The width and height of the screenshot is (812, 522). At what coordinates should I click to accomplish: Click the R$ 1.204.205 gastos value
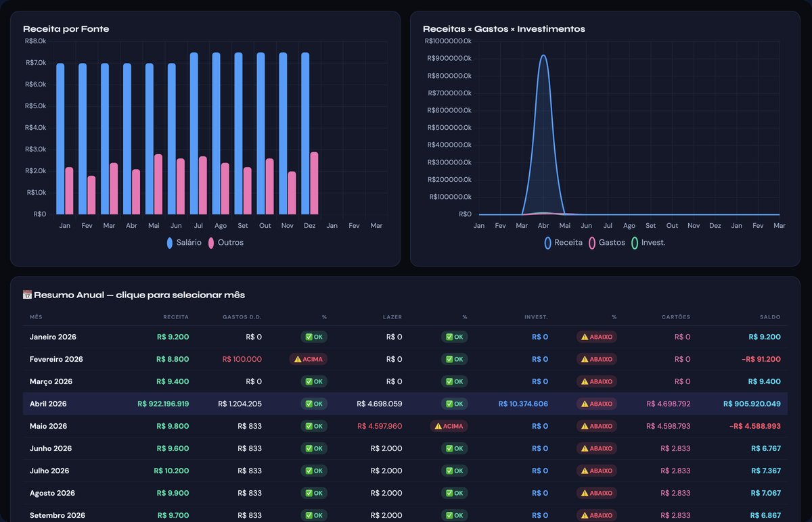click(240, 404)
